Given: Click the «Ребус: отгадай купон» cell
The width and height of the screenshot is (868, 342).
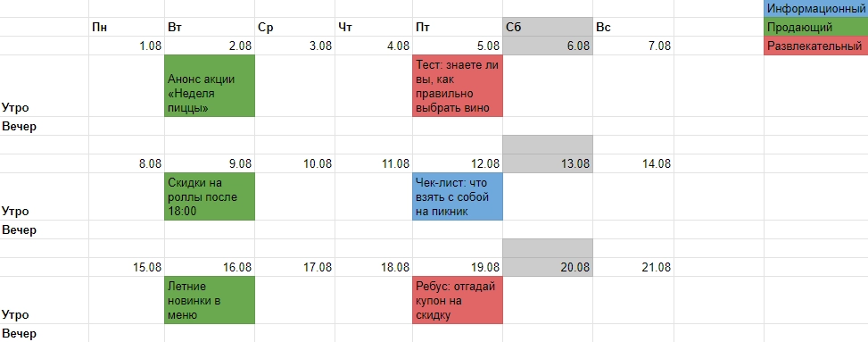Looking at the screenshot, I should pos(458,300).
